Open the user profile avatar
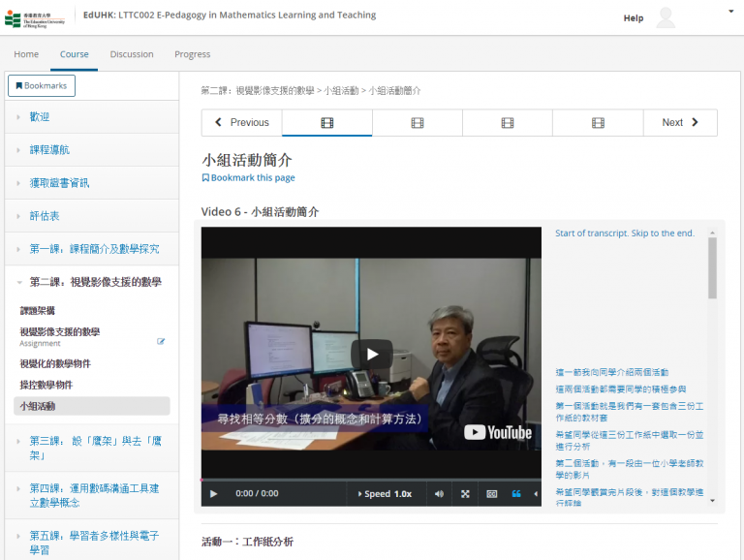This screenshot has height=560, width=744. (666, 18)
